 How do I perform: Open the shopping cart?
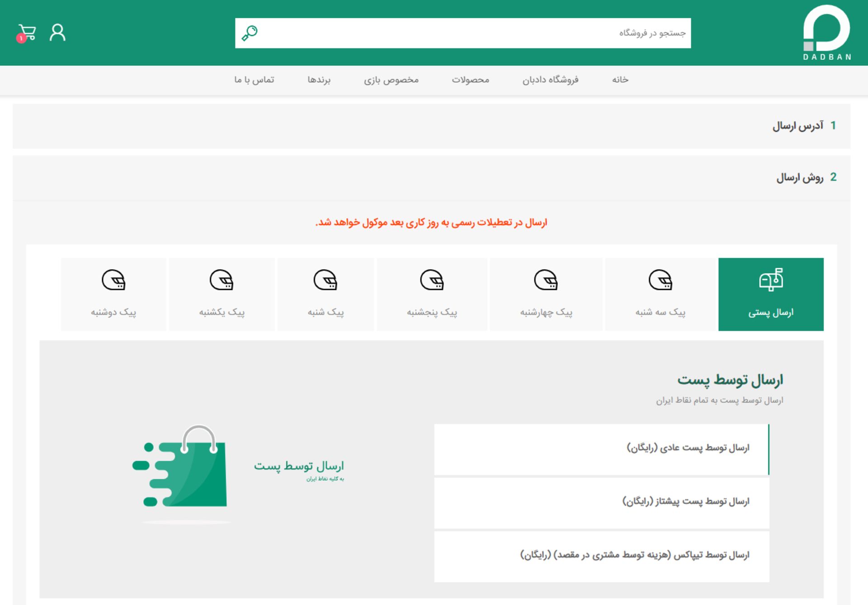[x=27, y=32]
